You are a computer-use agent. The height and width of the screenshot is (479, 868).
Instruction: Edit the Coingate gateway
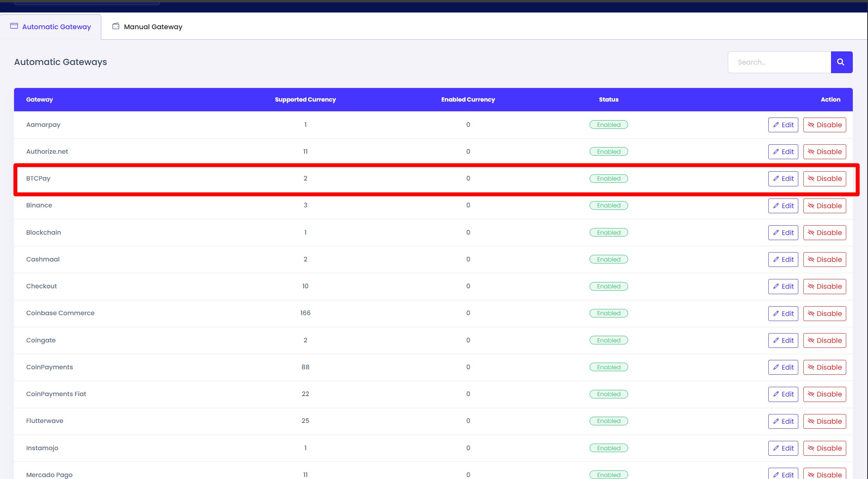[783, 340]
